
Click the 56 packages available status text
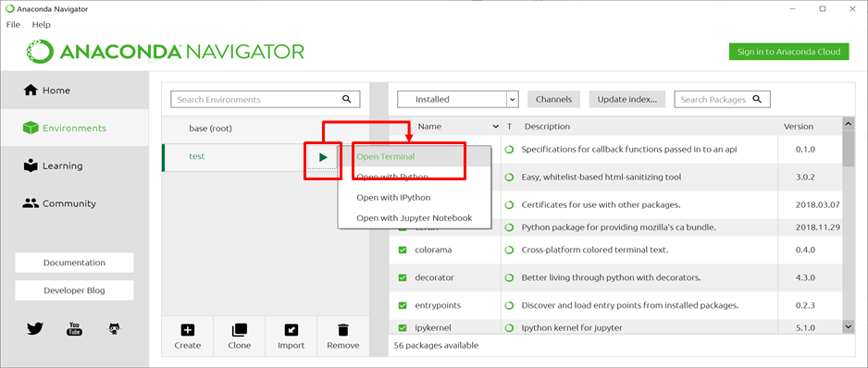[x=436, y=346]
